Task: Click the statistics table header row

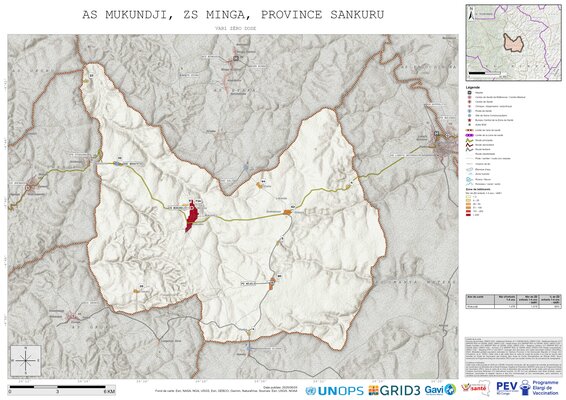Action: coord(514,299)
